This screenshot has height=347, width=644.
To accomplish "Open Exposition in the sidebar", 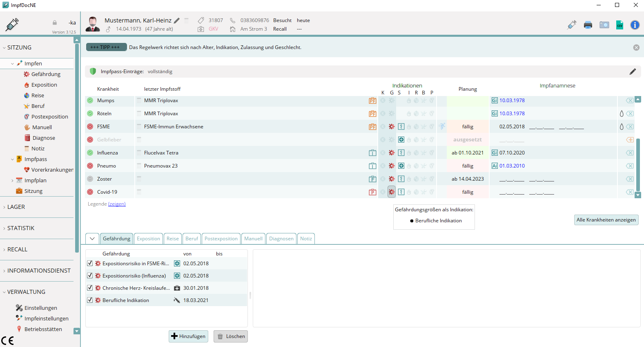I will click(44, 85).
